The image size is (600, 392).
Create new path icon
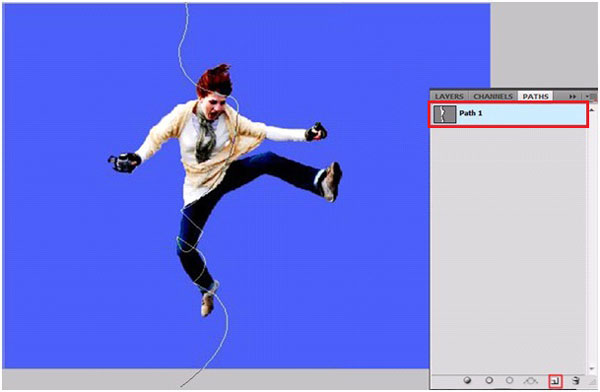[555, 381]
